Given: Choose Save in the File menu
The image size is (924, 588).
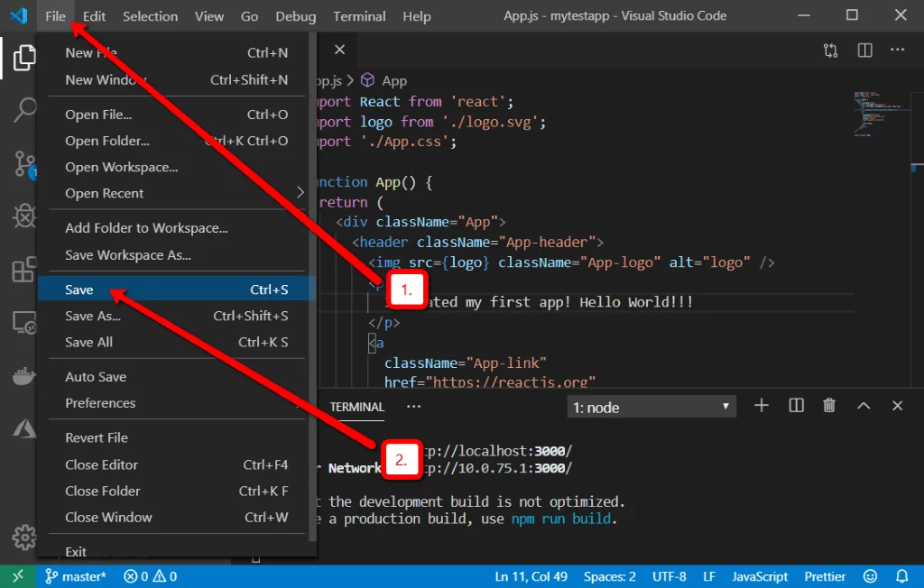Looking at the screenshot, I should [x=177, y=289].
